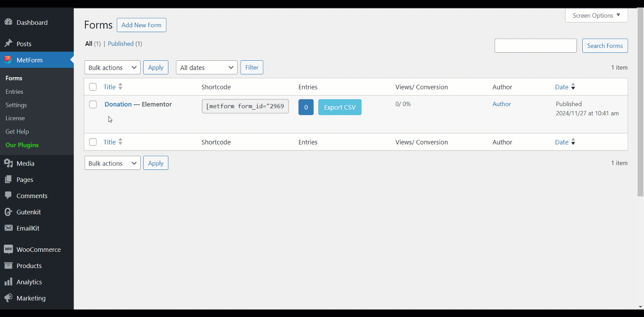The height and width of the screenshot is (317, 644).
Task: Sort by Date using top header arrow
Action: click(x=573, y=87)
